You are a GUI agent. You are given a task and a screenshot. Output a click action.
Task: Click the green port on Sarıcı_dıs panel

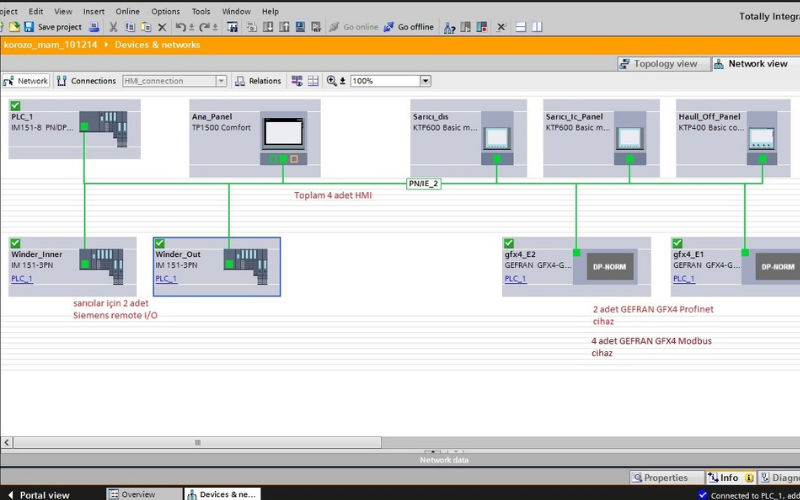coord(496,159)
